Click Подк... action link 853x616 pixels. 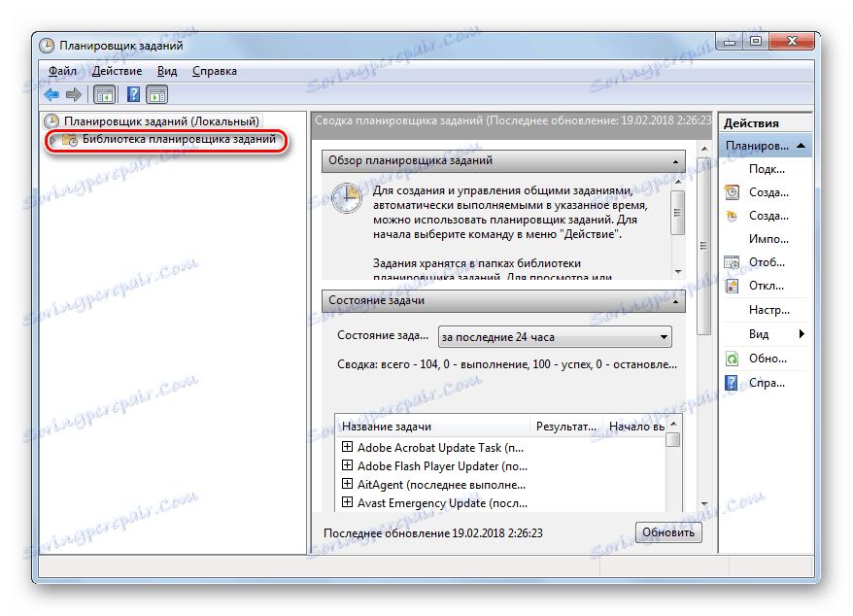pos(767,169)
